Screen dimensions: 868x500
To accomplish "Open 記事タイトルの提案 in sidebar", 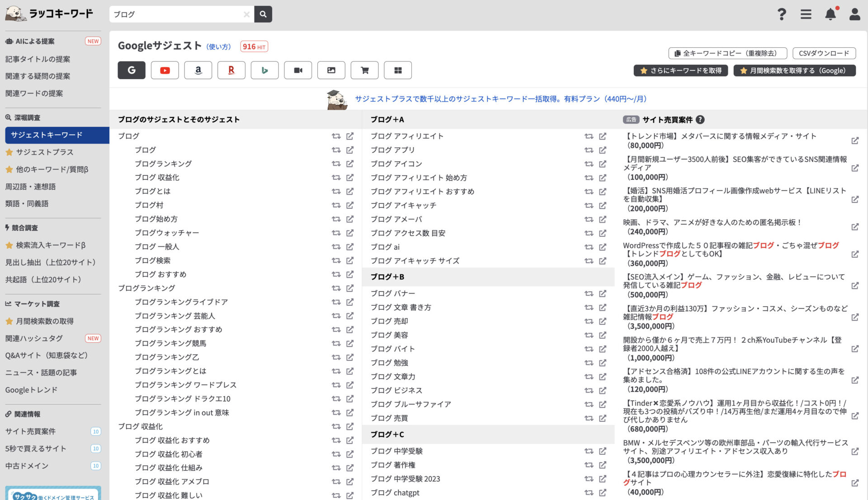I will [38, 59].
